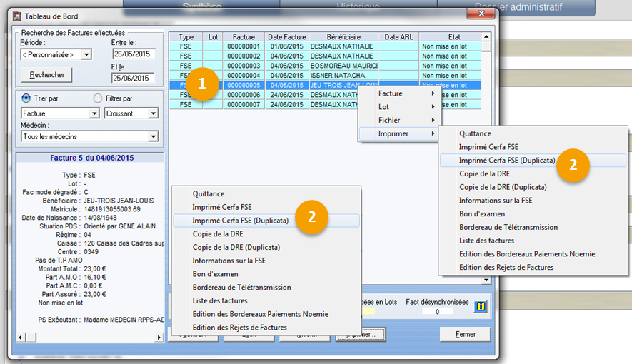Click beneficiary BOSMOREAU MAURICE cell
This screenshot has height=364, width=632.
[x=343, y=66]
